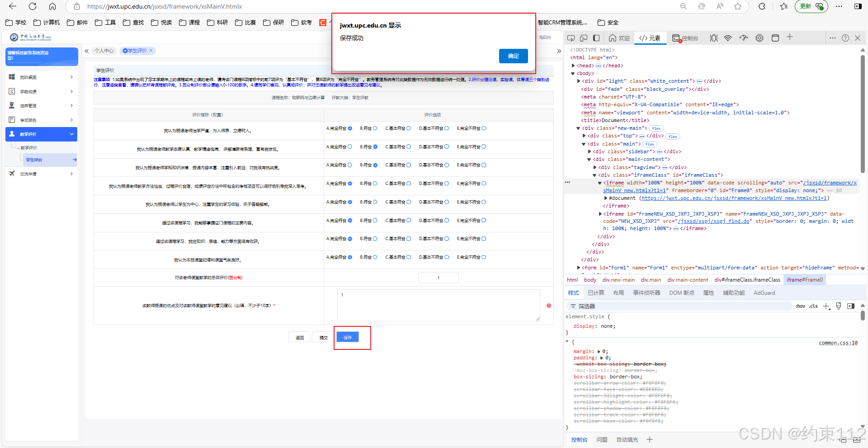Toggle computed styles sidebar icon
868x448 pixels.
[851, 306]
